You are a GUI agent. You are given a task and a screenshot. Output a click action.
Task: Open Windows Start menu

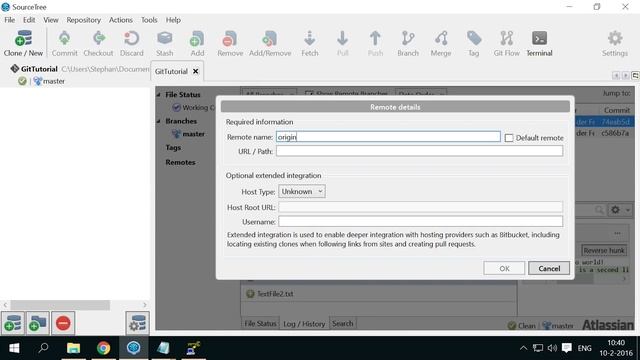[14, 348]
